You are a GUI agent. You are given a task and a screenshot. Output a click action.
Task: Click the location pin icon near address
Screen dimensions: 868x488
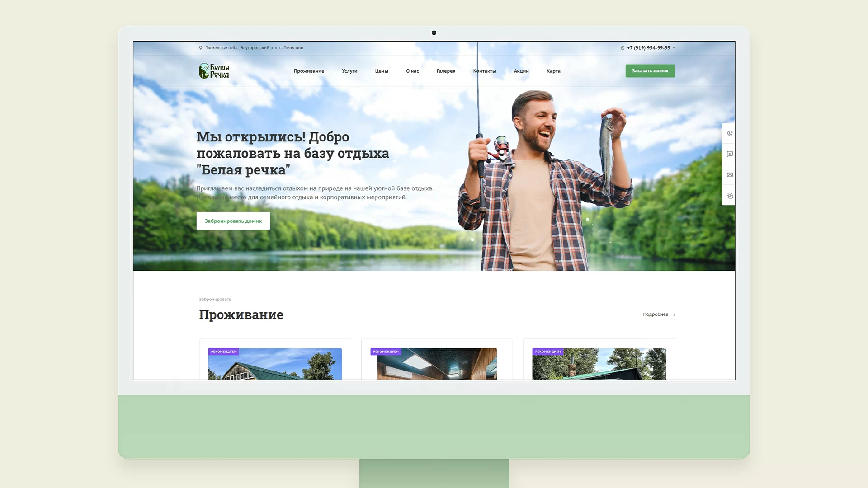201,48
